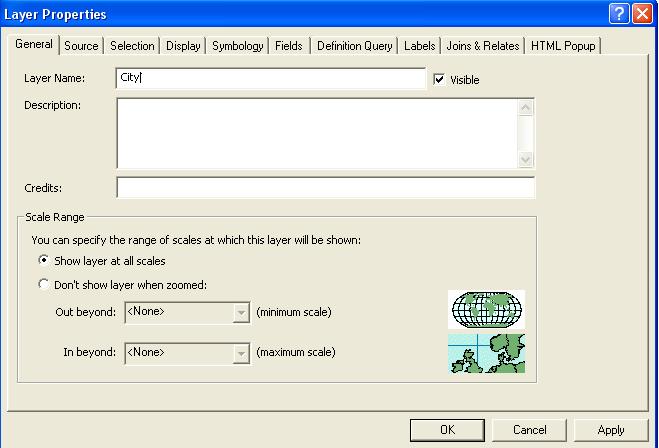The width and height of the screenshot is (659, 448).
Task: Click the zoomed-in Europe map thumbnail
Action: 486,353
